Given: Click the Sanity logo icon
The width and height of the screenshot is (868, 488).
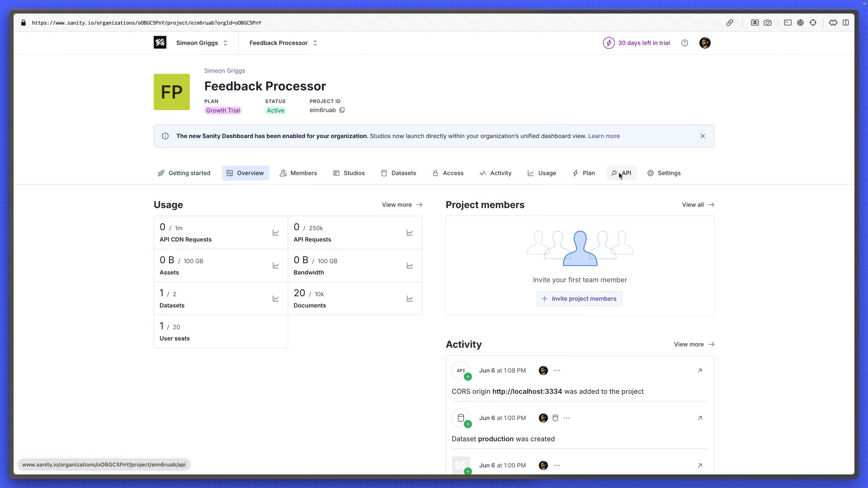Looking at the screenshot, I should click(160, 42).
